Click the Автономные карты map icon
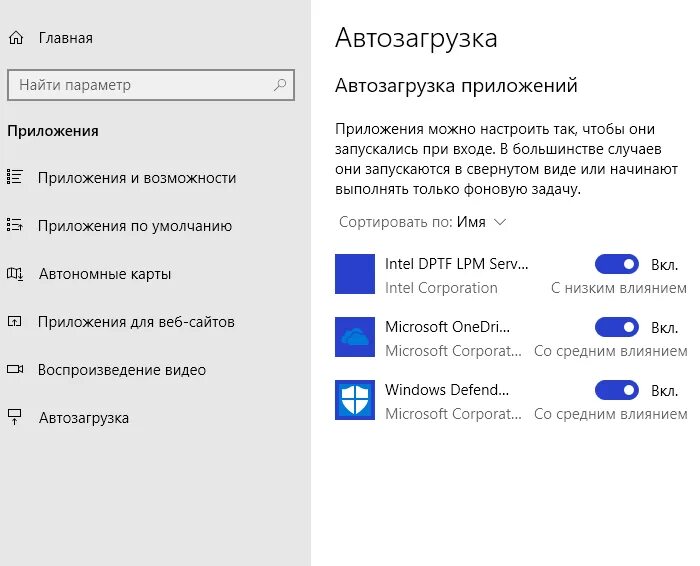700x566 pixels. 15,274
